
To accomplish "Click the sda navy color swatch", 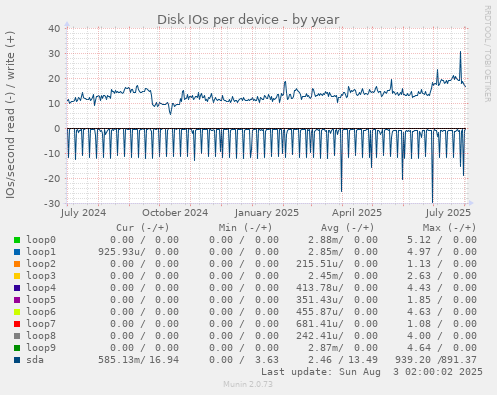I will click(17, 360).
